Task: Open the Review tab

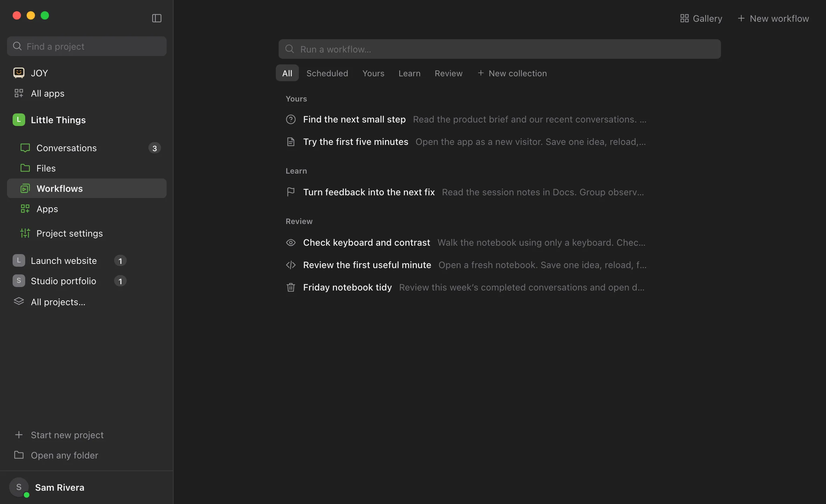Action: point(449,73)
